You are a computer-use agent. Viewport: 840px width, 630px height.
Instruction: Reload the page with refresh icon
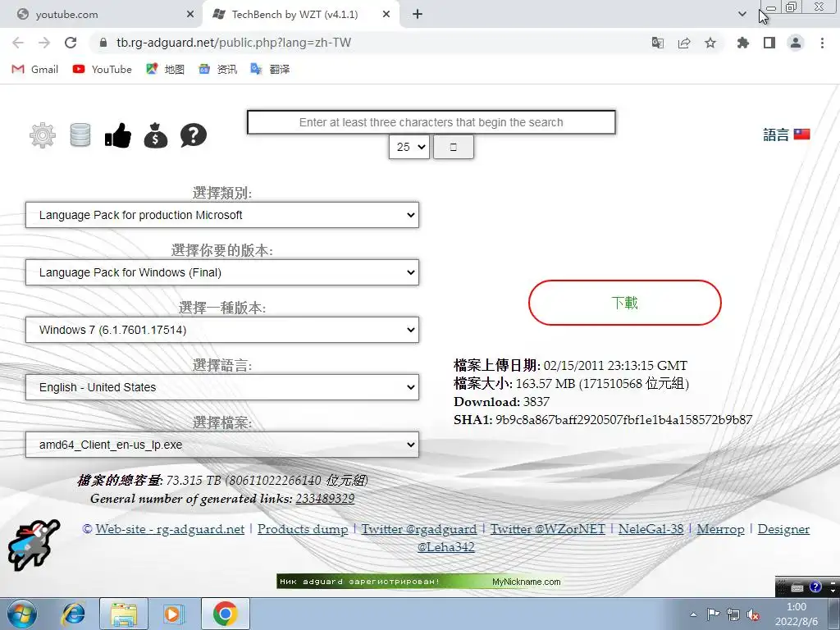(71, 43)
